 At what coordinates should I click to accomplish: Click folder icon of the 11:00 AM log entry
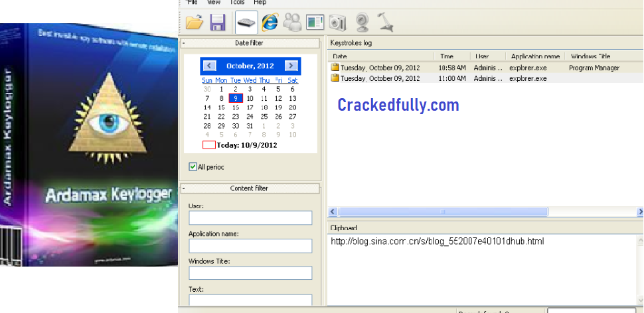click(335, 78)
